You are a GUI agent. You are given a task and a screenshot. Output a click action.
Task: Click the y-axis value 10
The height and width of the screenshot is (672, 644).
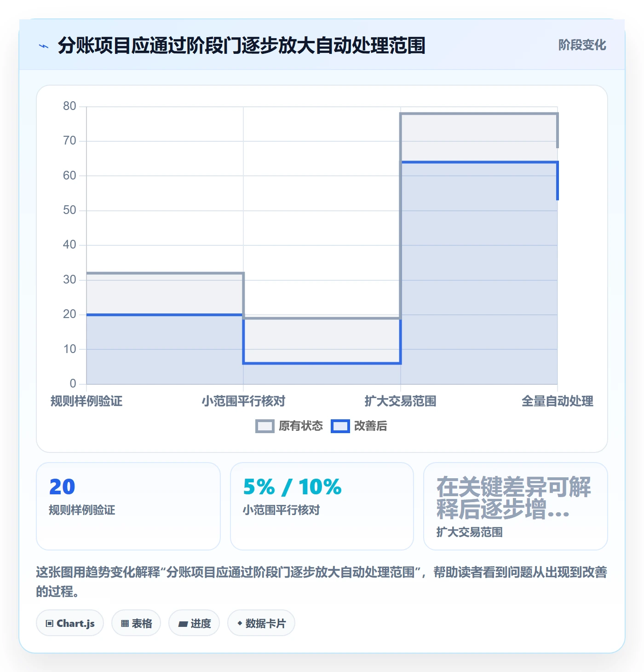[x=69, y=349]
